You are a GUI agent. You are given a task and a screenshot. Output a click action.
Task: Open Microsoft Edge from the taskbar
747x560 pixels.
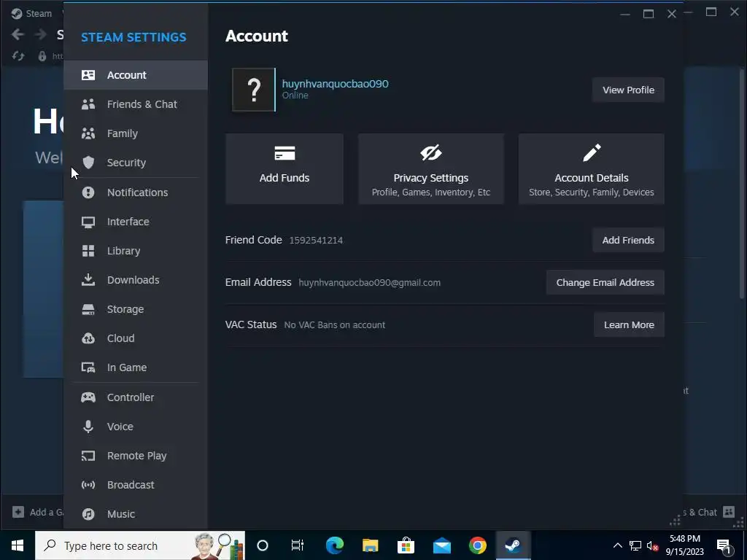[334, 545]
